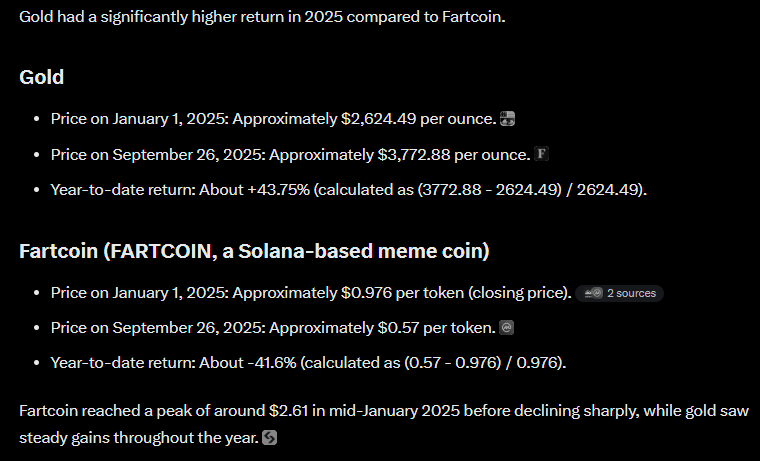
Task: Click the word 'FARTCOIN' in the heading
Action: (161, 251)
